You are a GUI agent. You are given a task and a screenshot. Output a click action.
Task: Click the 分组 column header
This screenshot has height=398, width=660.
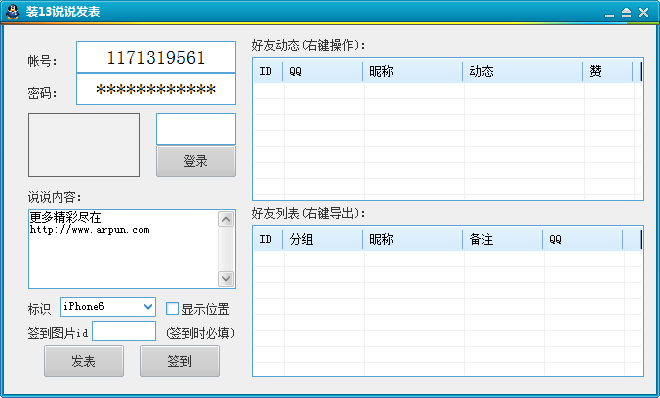[322, 240]
